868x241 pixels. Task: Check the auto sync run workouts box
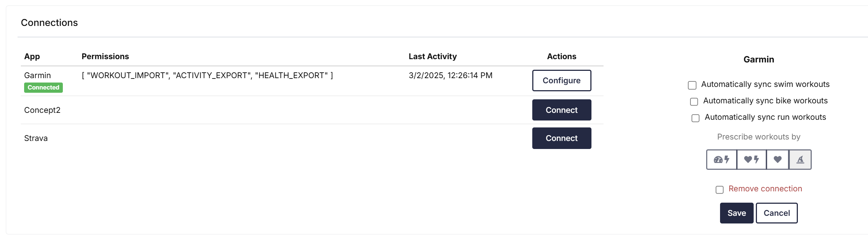click(x=695, y=118)
